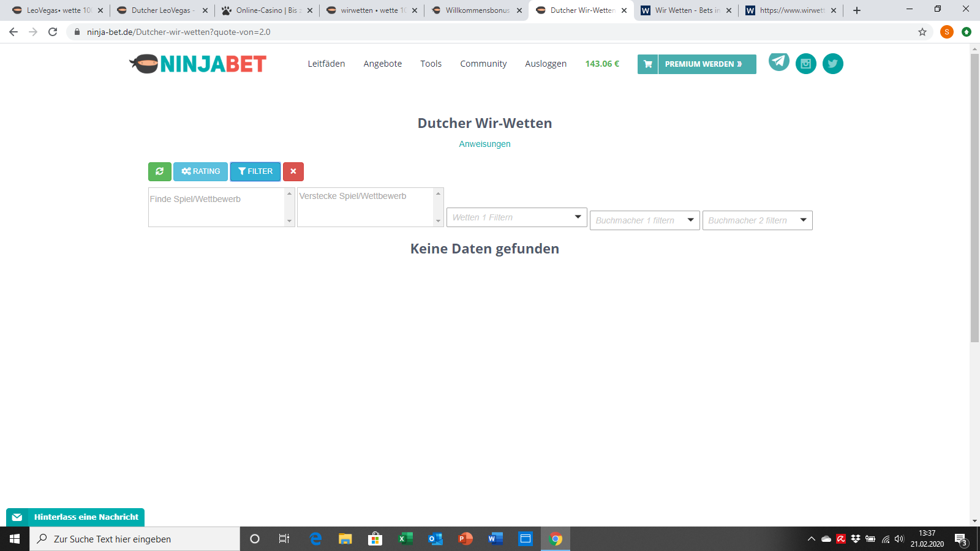Click the Dropbox icon in system tray
980x551 pixels.
[856, 539]
